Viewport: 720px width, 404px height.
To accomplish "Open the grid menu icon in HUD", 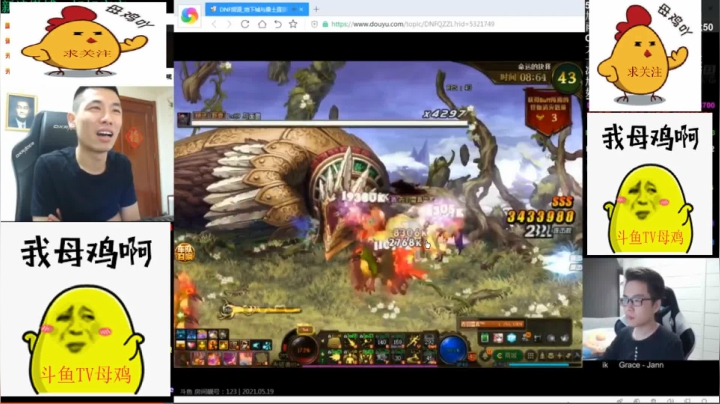I will [x=531, y=356].
